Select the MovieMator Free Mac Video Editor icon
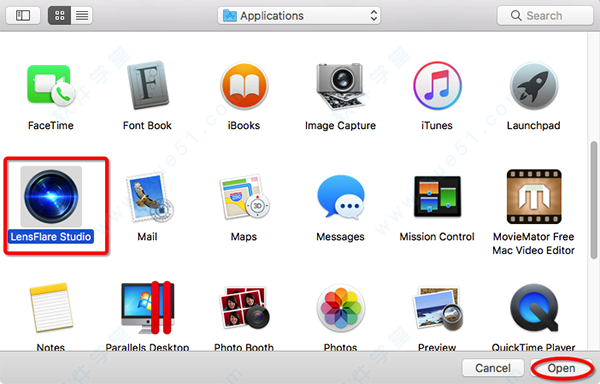The height and width of the screenshot is (384, 600). pos(534,196)
